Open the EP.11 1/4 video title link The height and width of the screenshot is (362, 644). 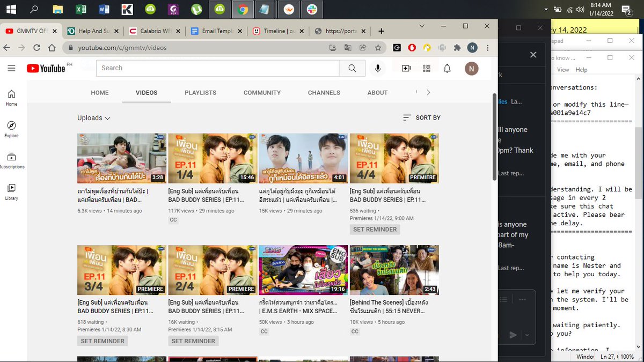(x=206, y=195)
